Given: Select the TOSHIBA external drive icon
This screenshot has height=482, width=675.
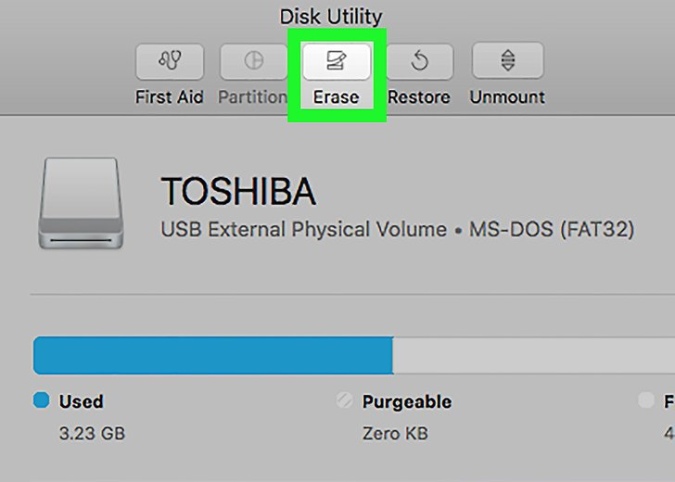Looking at the screenshot, I should tap(81, 203).
